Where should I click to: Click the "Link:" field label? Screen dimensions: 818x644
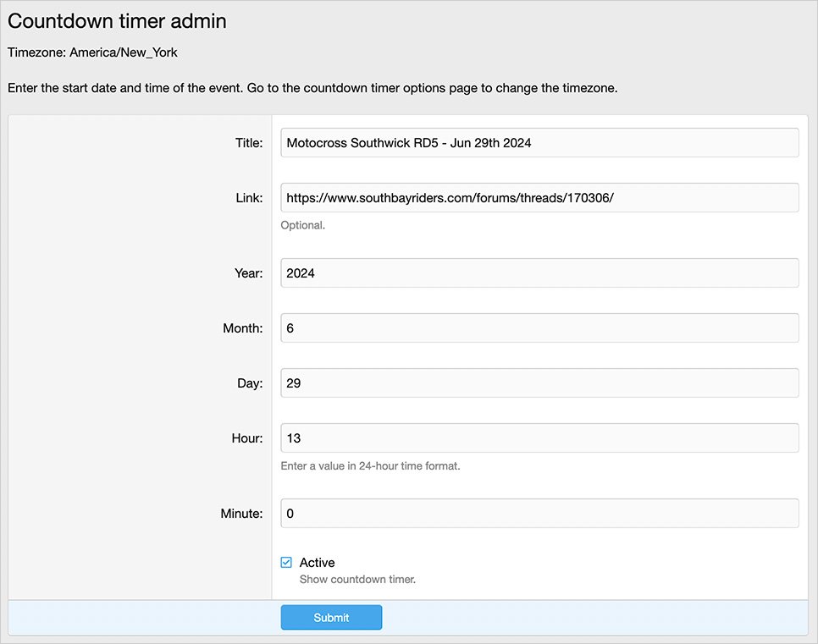tap(250, 198)
